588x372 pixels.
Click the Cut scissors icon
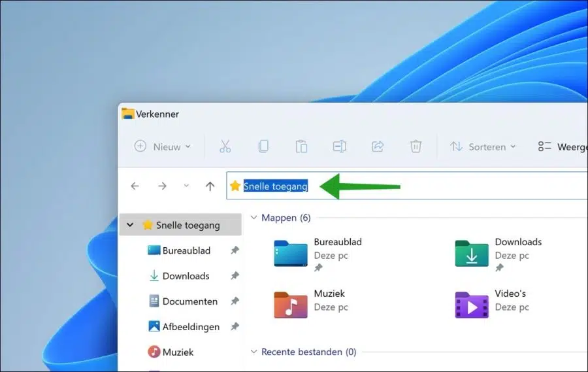click(x=225, y=146)
